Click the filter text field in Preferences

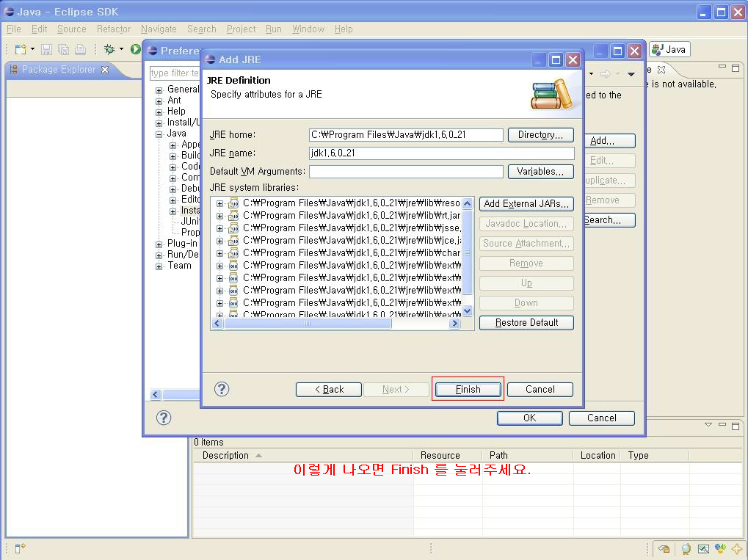[x=175, y=73]
